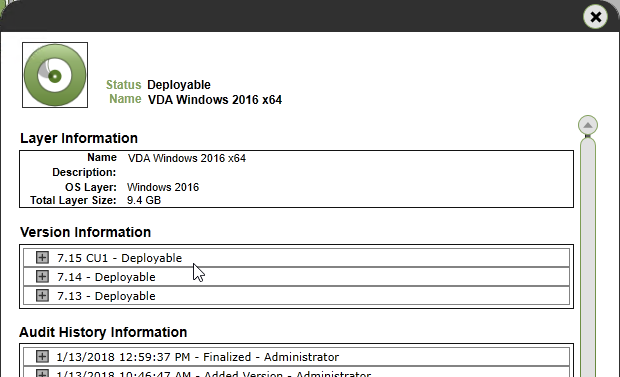This screenshot has height=377, width=620.
Task: Click the bold header name VDA Windows 2016 x64
Action: coord(215,100)
